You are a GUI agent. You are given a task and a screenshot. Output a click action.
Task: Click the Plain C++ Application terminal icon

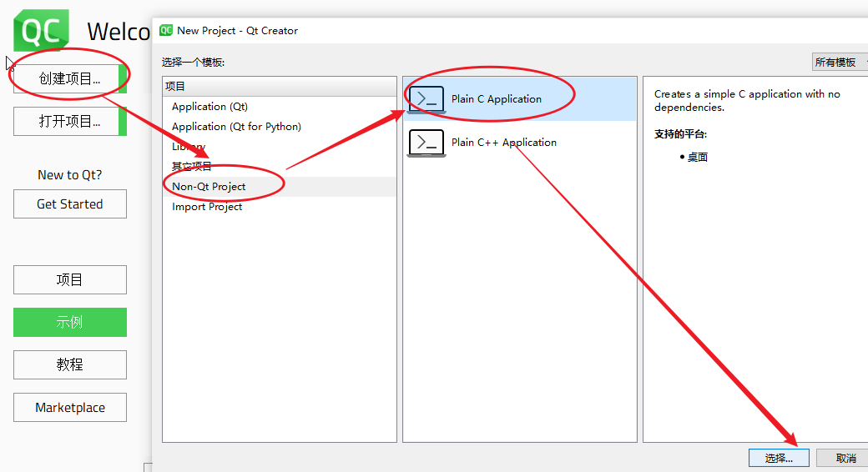click(x=426, y=143)
